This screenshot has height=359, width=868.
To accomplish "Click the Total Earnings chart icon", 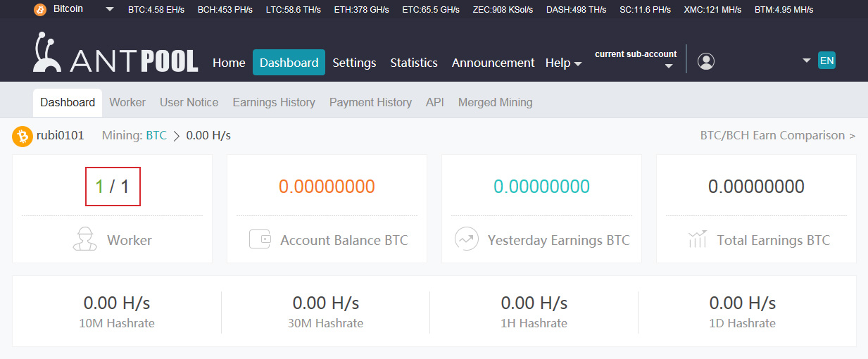I will [697, 239].
